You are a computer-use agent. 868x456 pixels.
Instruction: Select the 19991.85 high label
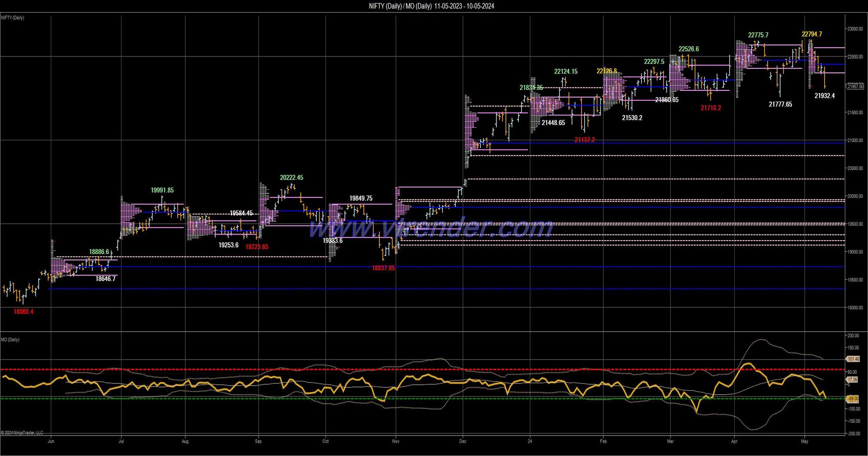click(x=162, y=190)
